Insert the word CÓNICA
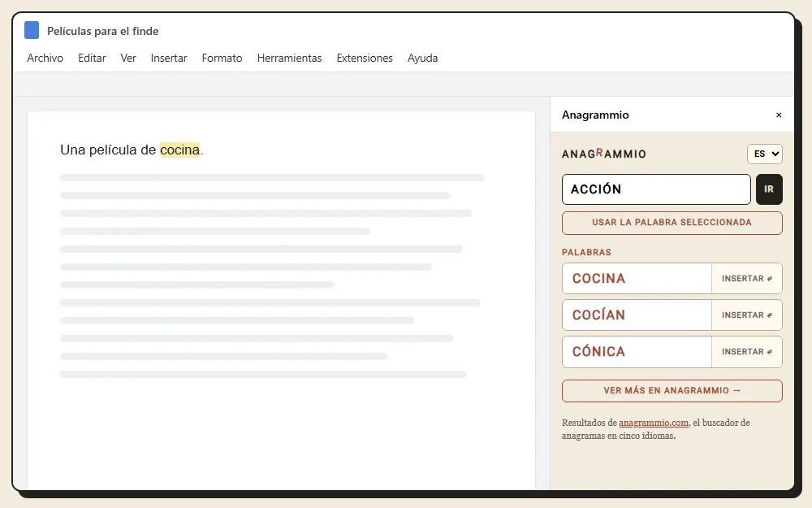Viewport: 812px width, 508px height. tap(747, 351)
